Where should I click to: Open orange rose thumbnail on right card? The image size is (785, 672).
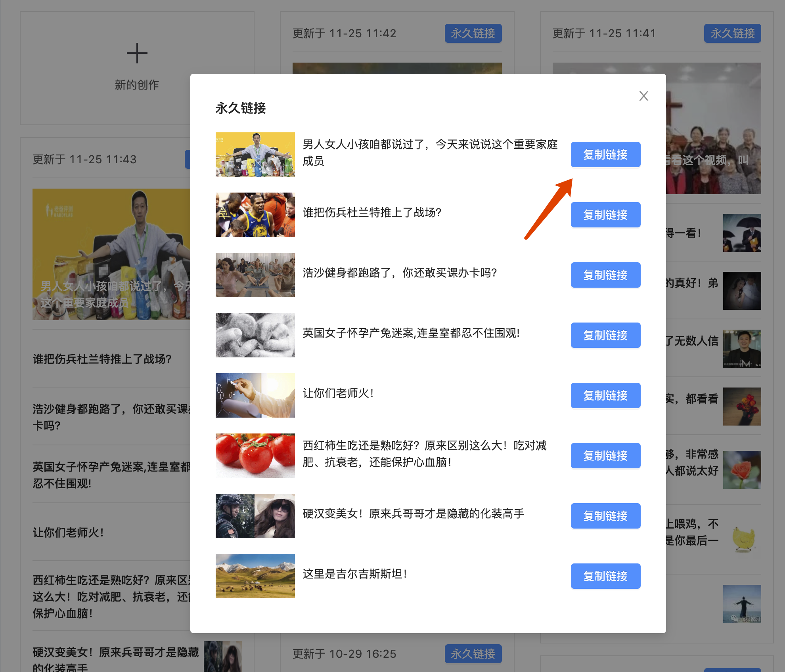tap(742, 470)
